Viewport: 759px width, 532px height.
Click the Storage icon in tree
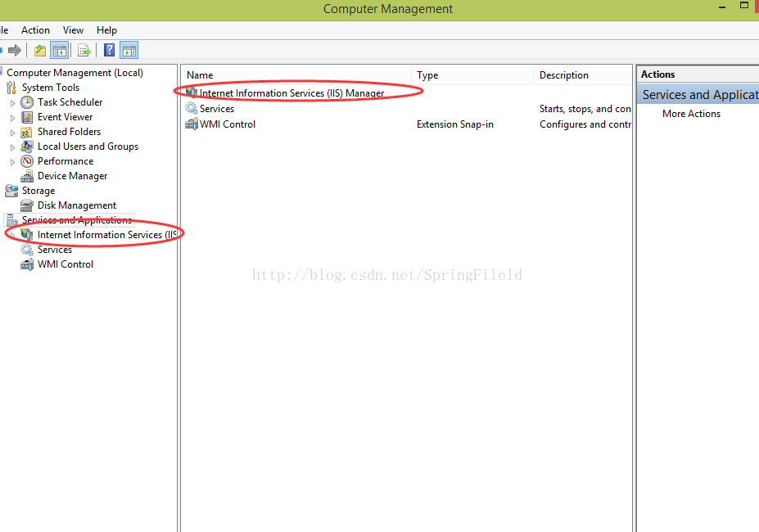click(11, 191)
